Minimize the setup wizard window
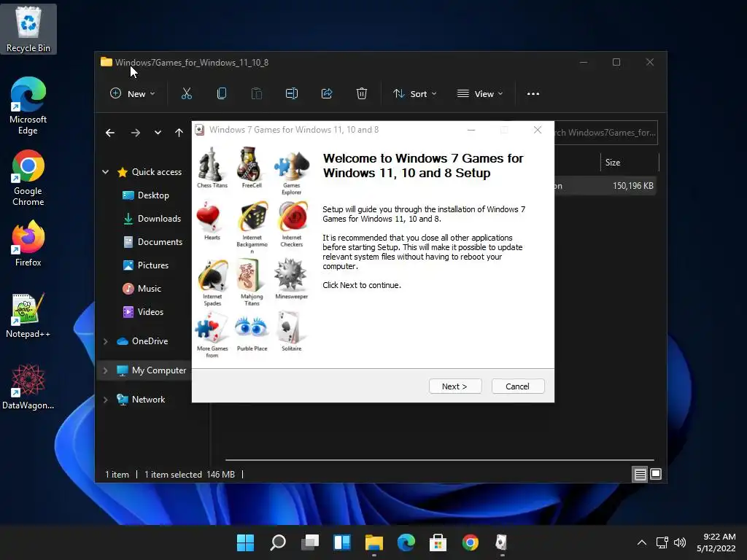Image resolution: width=747 pixels, height=560 pixels. tap(471, 130)
